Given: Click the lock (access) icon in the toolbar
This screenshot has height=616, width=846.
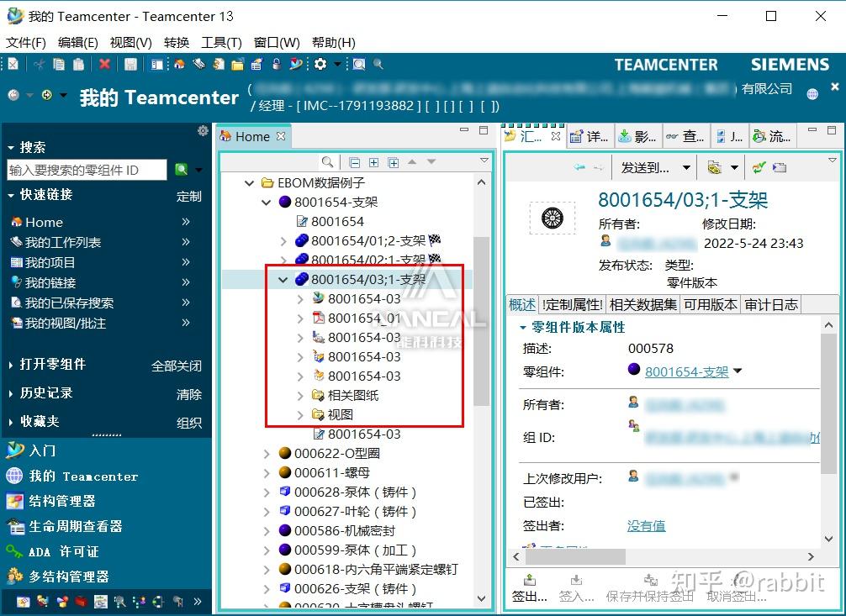Looking at the screenshot, I should pyautogui.click(x=277, y=64).
